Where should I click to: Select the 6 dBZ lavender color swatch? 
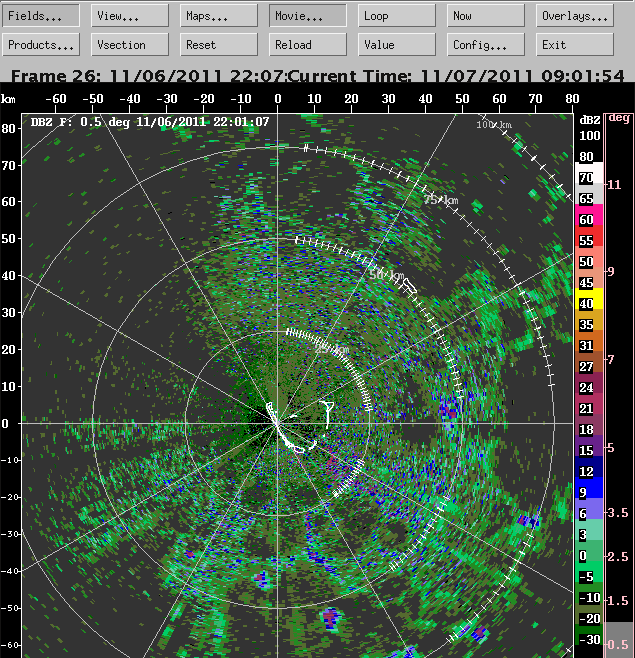[589, 509]
